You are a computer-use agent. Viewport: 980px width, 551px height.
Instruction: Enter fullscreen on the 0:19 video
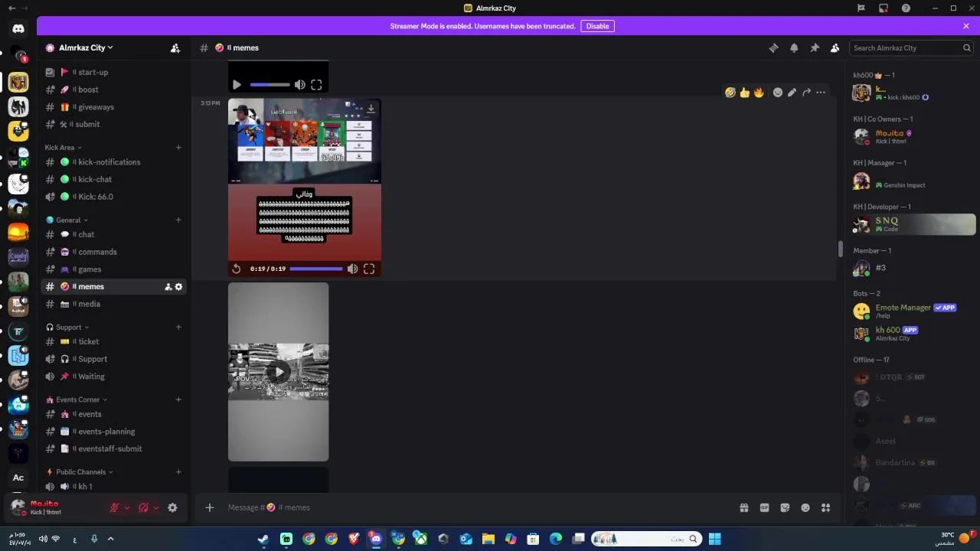(369, 269)
